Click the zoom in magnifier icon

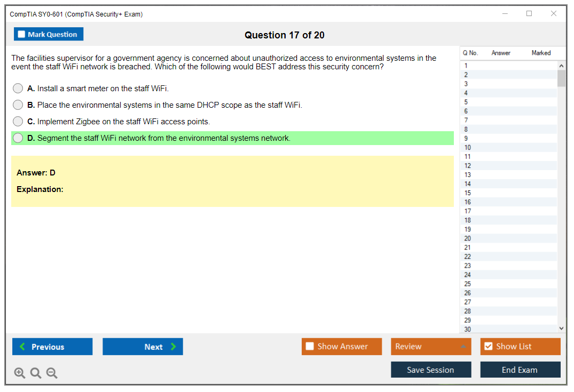pyautogui.click(x=20, y=373)
